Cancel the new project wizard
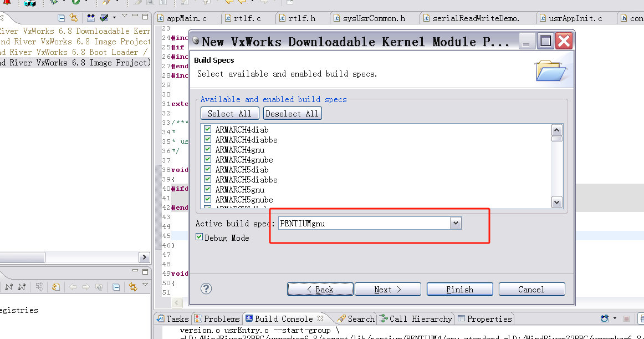Viewport: 644px width, 339px height. point(532,289)
